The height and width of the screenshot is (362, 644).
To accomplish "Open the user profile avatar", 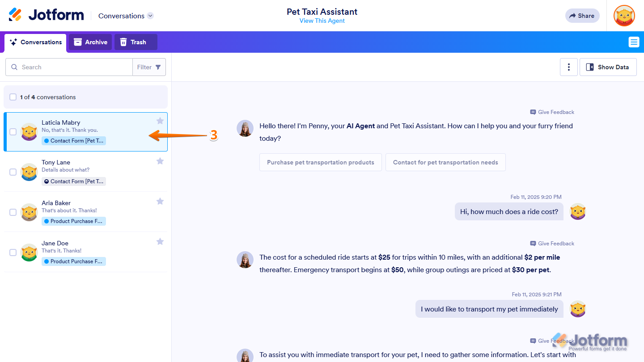I will (x=624, y=16).
